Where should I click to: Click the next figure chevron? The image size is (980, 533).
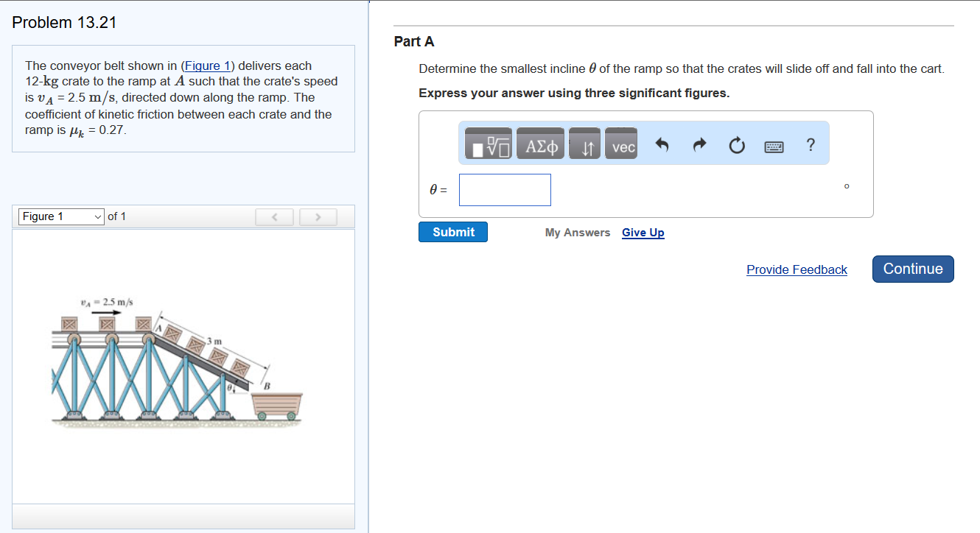318,216
